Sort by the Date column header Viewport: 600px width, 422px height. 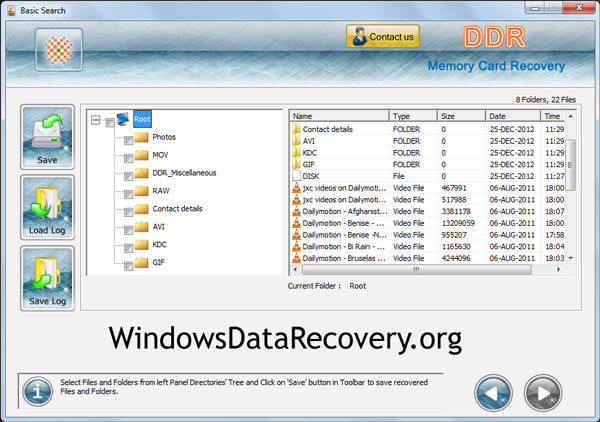(x=513, y=116)
